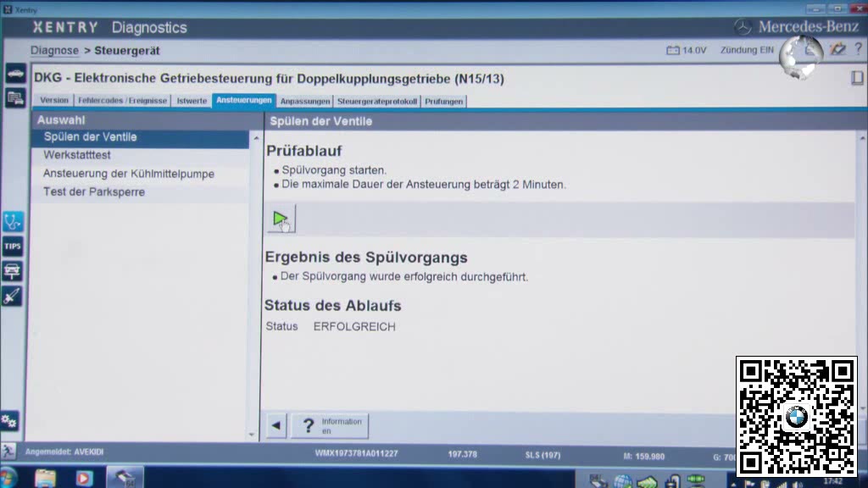The height and width of the screenshot is (488, 868).
Task: Open the Informationen help button
Action: pos(330,425)
